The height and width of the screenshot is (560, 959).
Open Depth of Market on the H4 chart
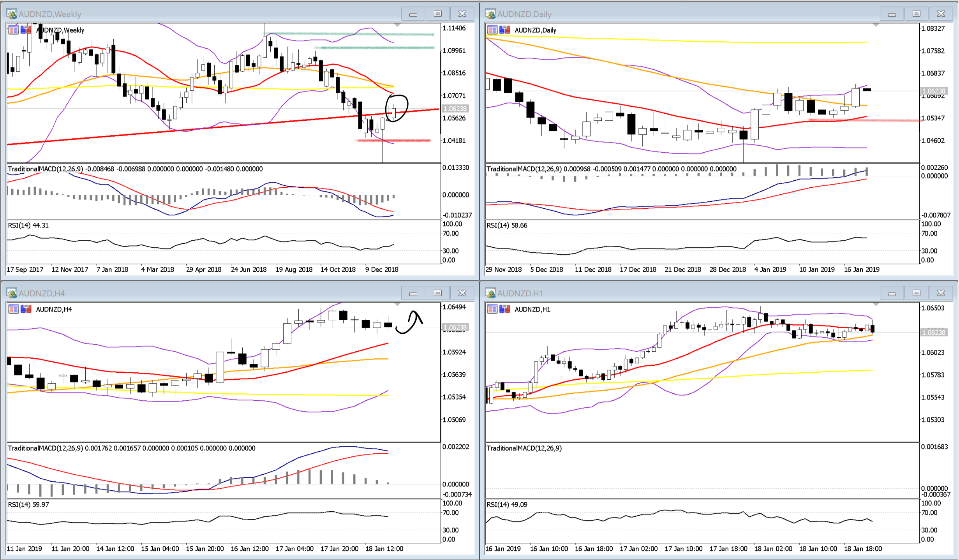pos(14,309)
